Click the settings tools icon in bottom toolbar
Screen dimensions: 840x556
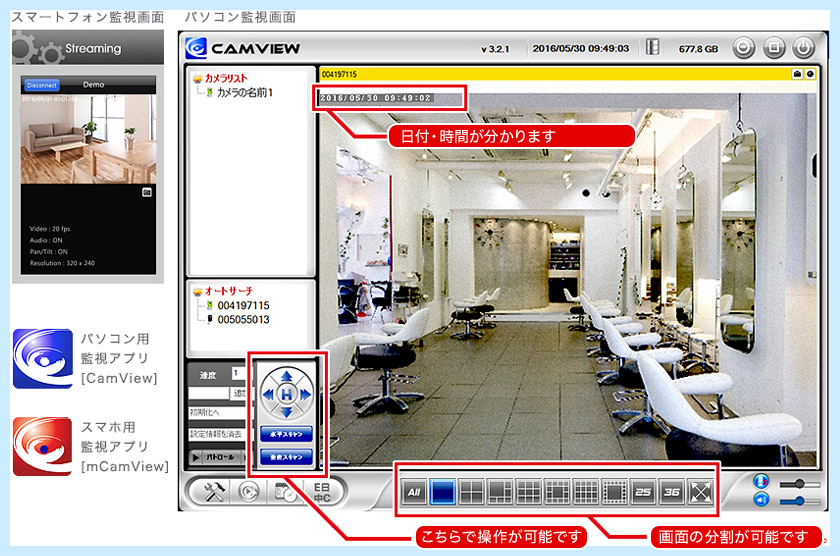tap(211, 491)
